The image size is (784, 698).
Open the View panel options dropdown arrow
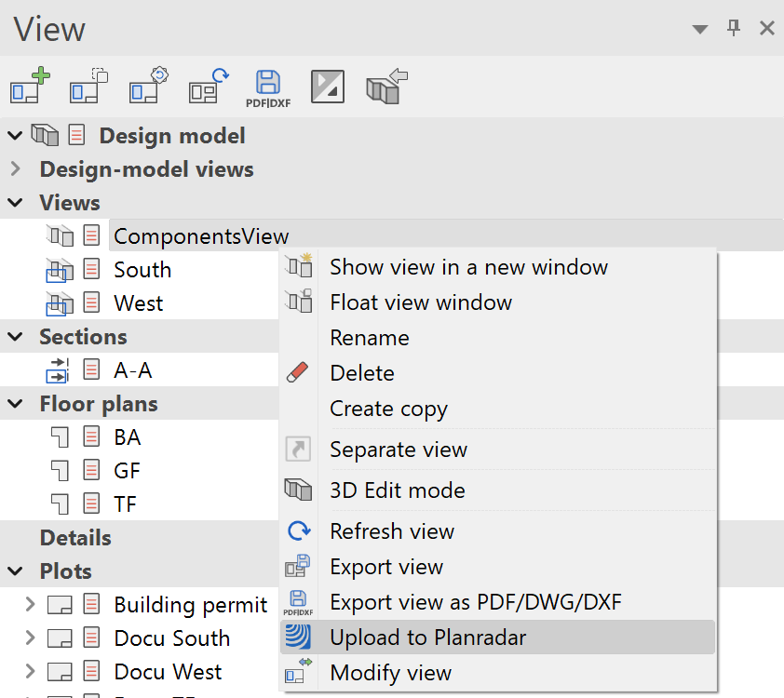pyautogui.click(x=700, y=30)
